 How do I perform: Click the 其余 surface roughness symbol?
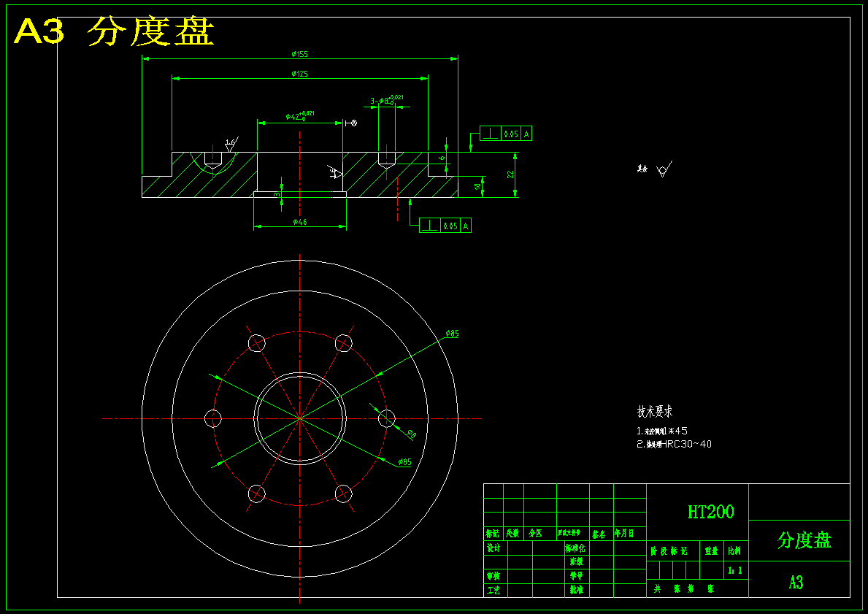(x=654, y=169)
